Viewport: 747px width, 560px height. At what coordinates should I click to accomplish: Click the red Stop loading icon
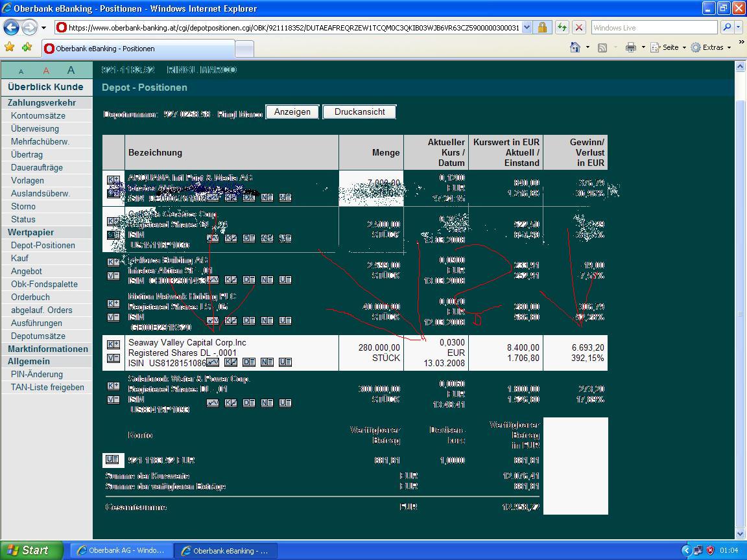[579, 28]
